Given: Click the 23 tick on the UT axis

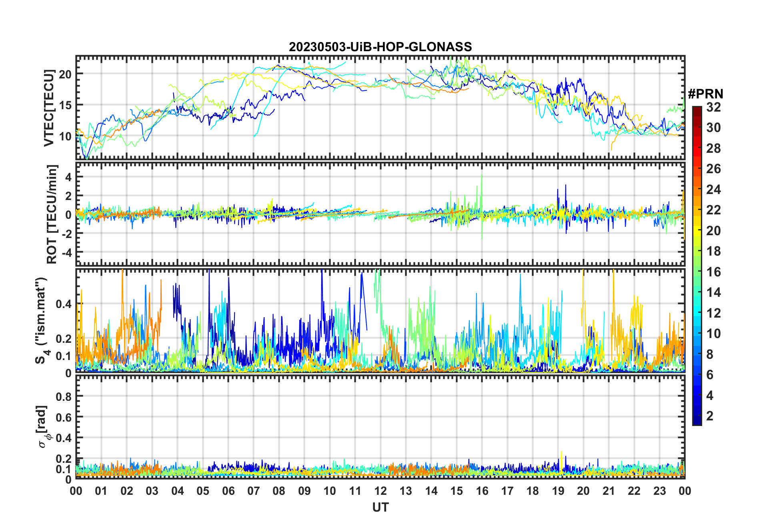Looking at the screenshot, I should (x=659, y=491).
